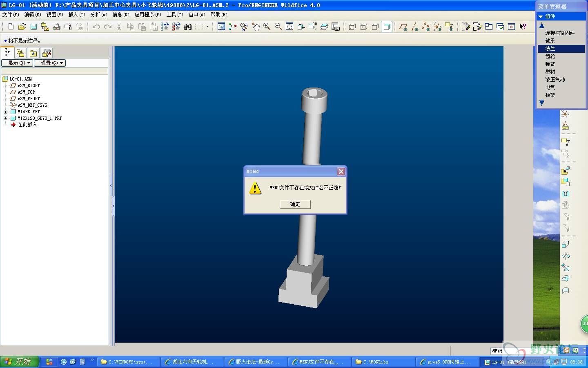Open the 视图 menu
The height and width of the screenshot is (368, 588).
click(55, 15)
